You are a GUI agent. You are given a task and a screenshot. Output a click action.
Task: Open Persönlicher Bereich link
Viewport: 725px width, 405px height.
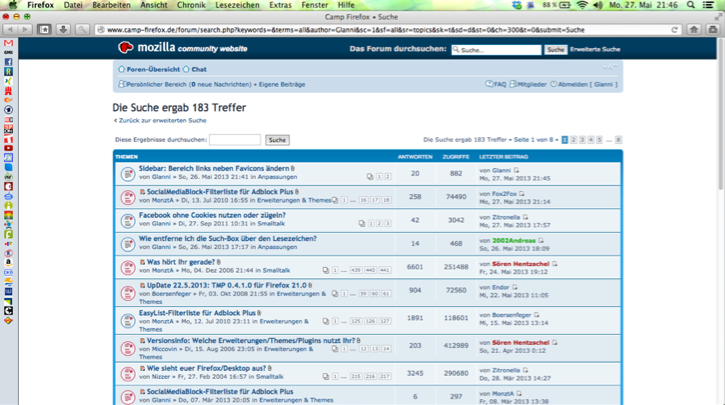coord(156,85)
